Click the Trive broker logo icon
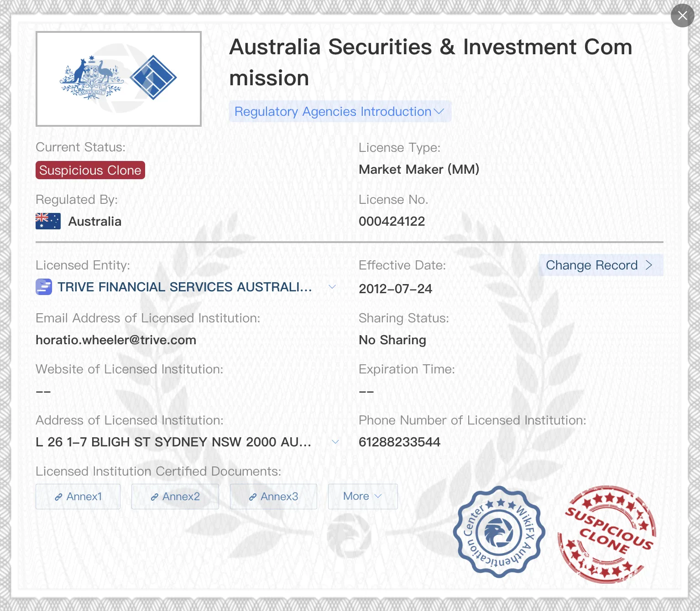This screenshot has width=700, height=611. click(44, 287)
